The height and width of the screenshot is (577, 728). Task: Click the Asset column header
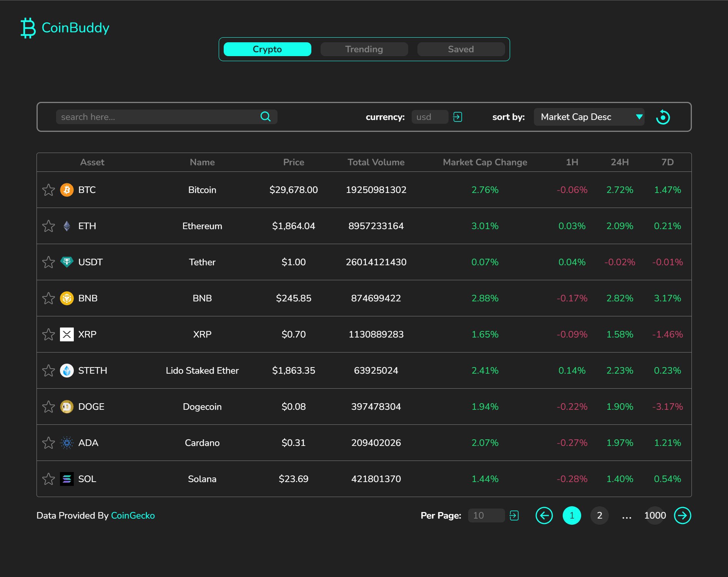(x=92, y=162)
